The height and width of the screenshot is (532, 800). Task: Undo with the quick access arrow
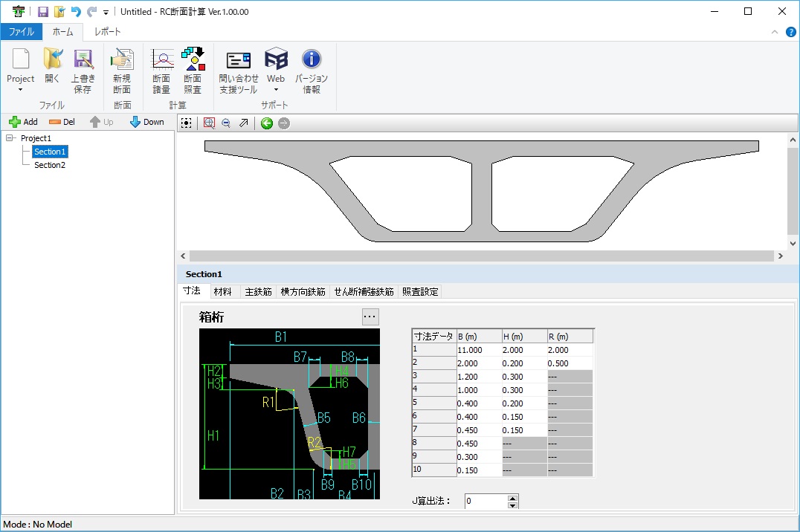76,12
